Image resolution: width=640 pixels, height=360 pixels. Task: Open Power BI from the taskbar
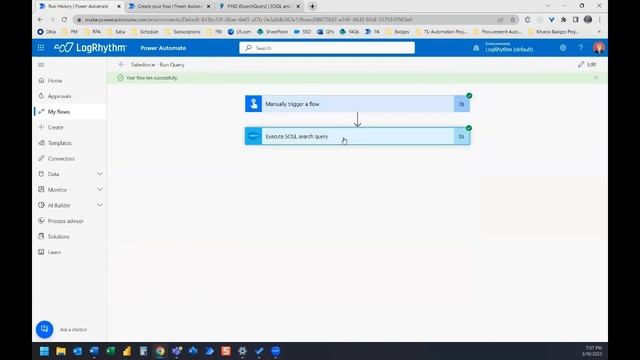coord(127,351)
